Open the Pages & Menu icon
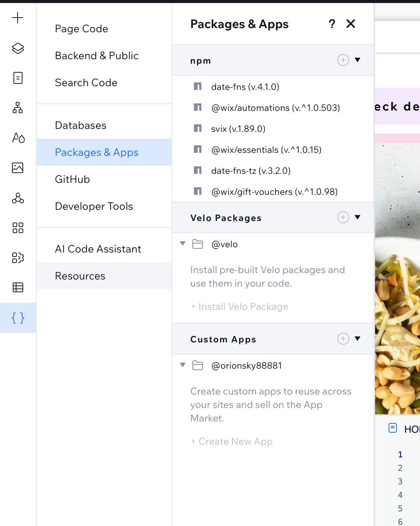420x526 pixels. pyautogui.click(x=18, y=78)
